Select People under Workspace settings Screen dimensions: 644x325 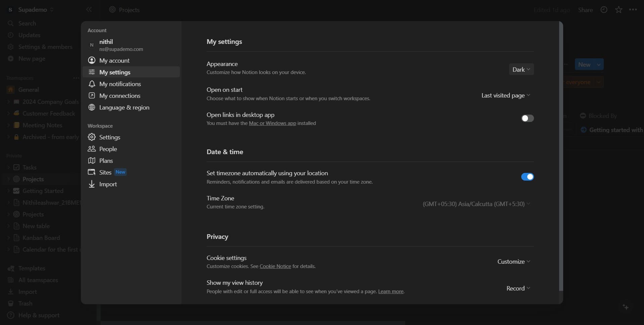tap(107, 149)
